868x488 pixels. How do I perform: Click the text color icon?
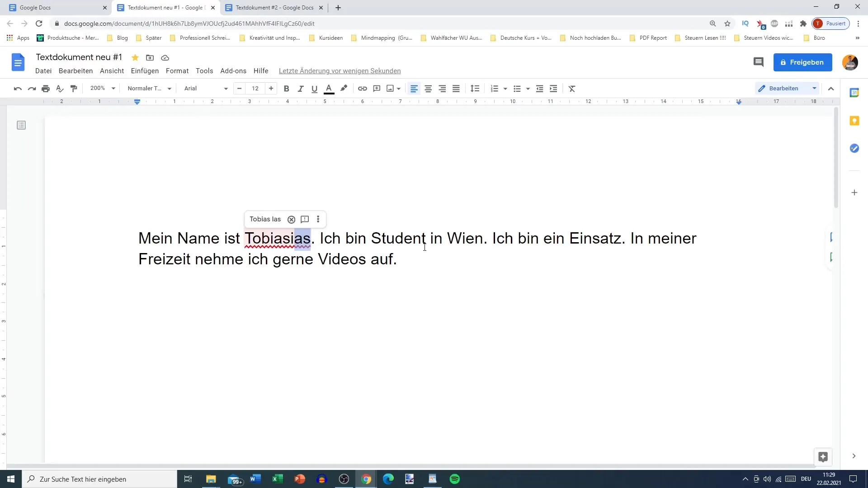click(329, 89)
